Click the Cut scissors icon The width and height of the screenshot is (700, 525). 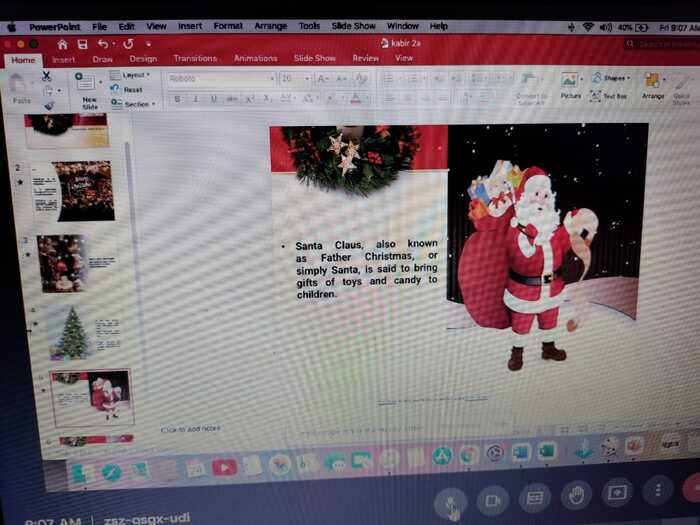coord(46,76)
